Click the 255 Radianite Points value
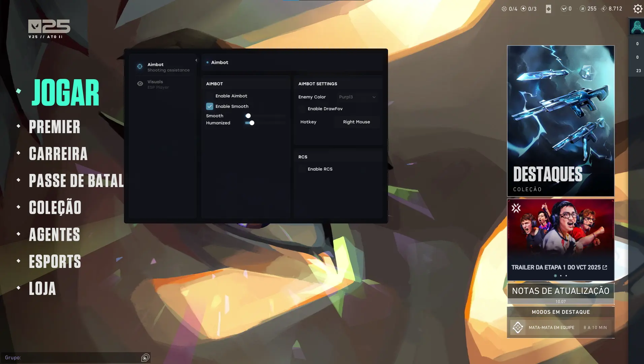Viewport: 644px width, 364px height. pyautogui.click(x=592, y=9)
